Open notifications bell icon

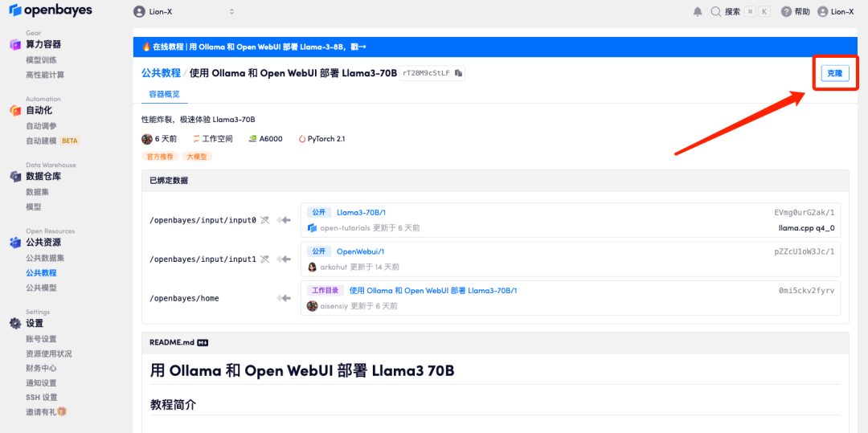698,11
